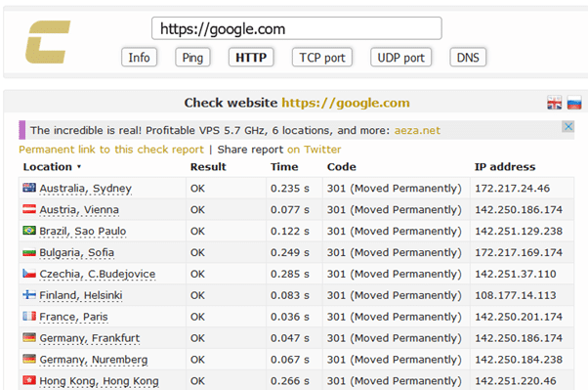Click the 0.266 s time for Hong Kong
Viewport: 588px width, 390px height.
290,380
